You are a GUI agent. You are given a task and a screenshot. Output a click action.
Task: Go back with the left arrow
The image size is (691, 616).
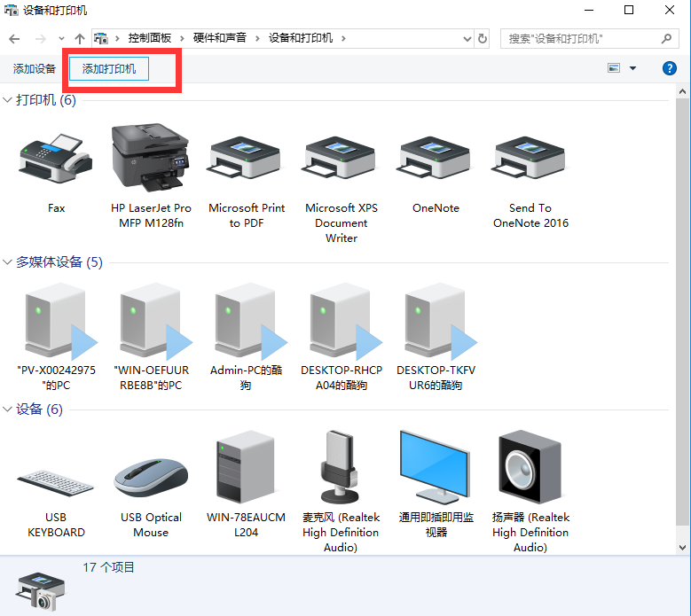[14, 39]
